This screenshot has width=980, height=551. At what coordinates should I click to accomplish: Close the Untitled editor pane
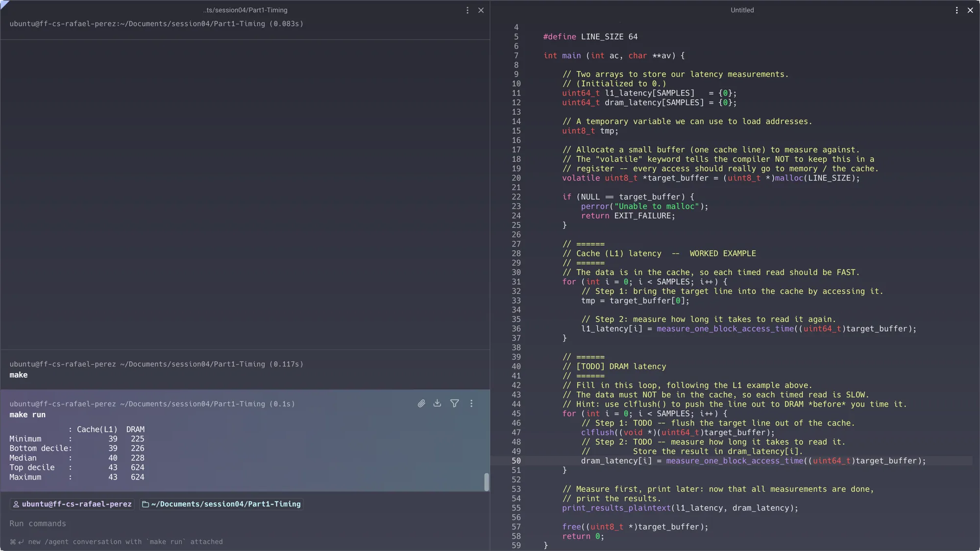coord(970,10)
